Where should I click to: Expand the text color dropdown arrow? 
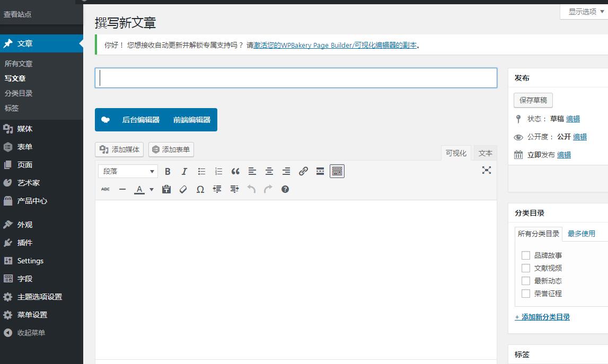pos(152,190)
